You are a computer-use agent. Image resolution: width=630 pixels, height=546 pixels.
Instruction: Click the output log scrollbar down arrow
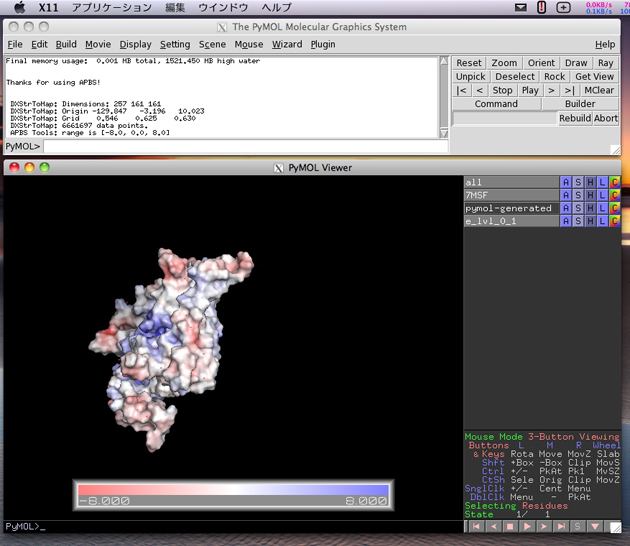(x=444, y=133)
